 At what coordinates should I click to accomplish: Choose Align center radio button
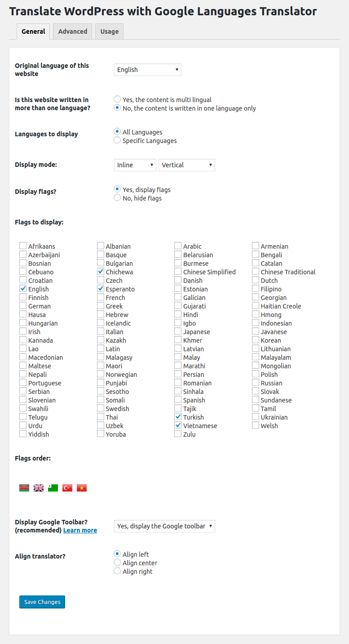tap(118, 563)
